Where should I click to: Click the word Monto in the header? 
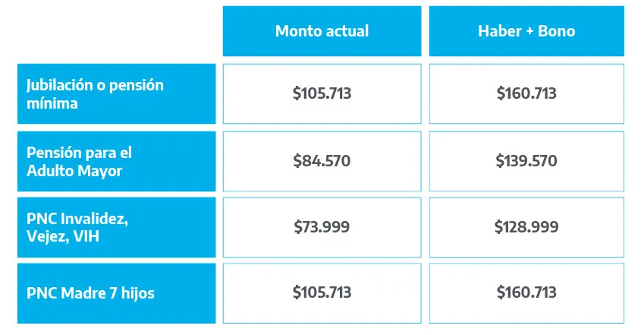297,31
